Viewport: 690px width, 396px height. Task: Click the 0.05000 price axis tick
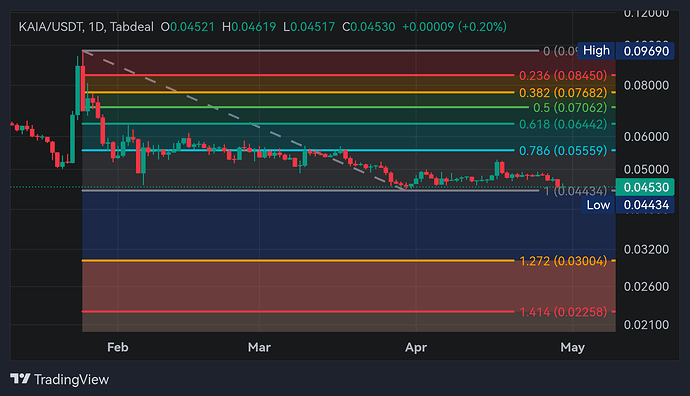(646, 169)
